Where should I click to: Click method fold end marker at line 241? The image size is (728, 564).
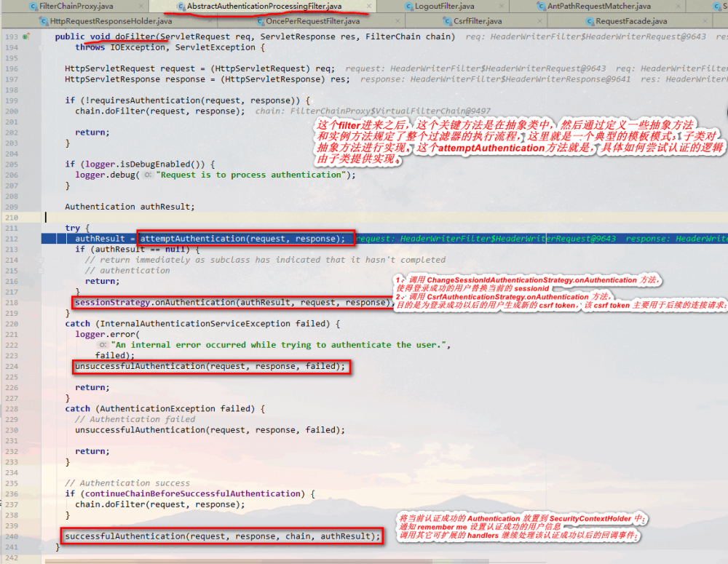click(41, 547)
